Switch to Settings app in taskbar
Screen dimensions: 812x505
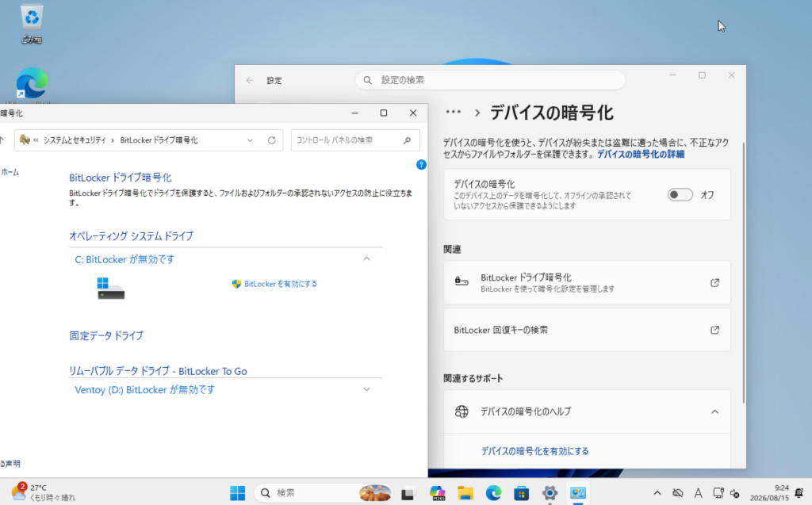[550, 493]
